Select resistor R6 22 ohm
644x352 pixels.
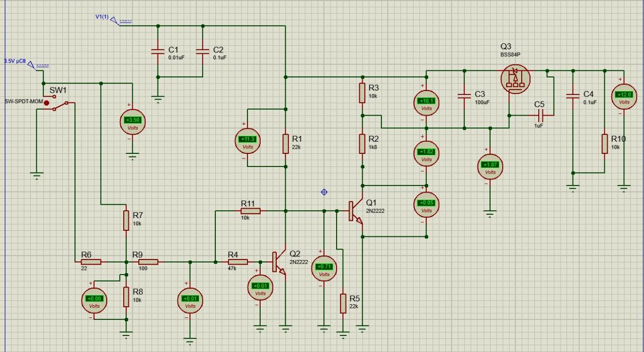91,262
